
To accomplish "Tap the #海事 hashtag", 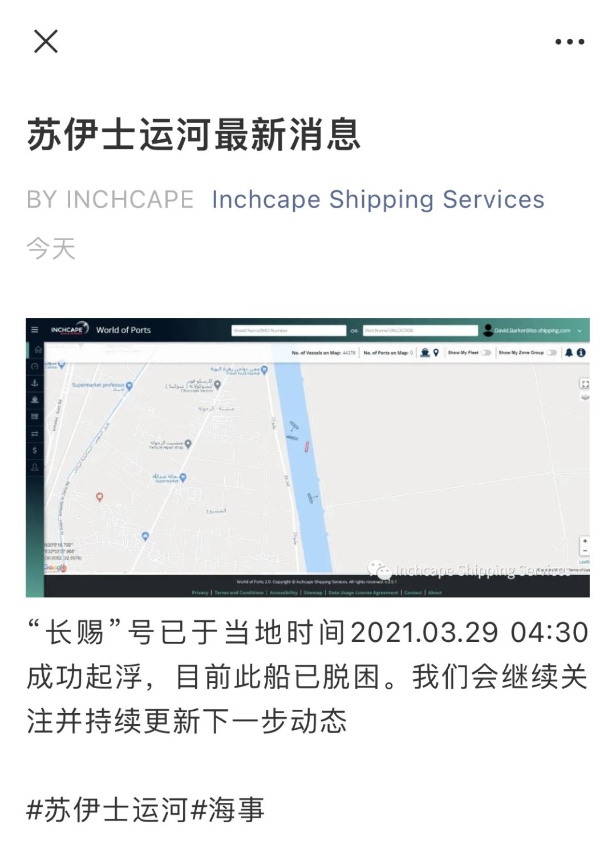I will click(x=228, y=810).
